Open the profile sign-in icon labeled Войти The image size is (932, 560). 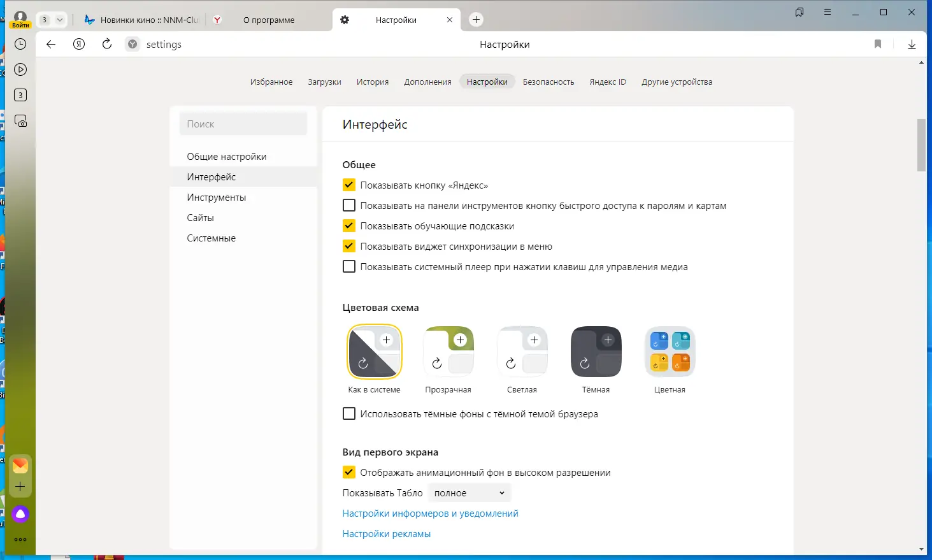click(x=20, y=19)
